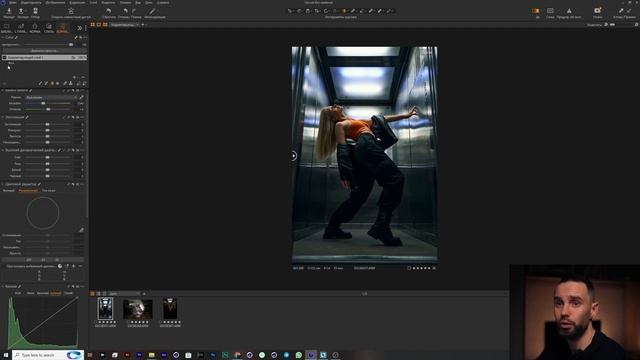
Task: Select the Background (Фон) layer row
Action: [x=44, y=63]
